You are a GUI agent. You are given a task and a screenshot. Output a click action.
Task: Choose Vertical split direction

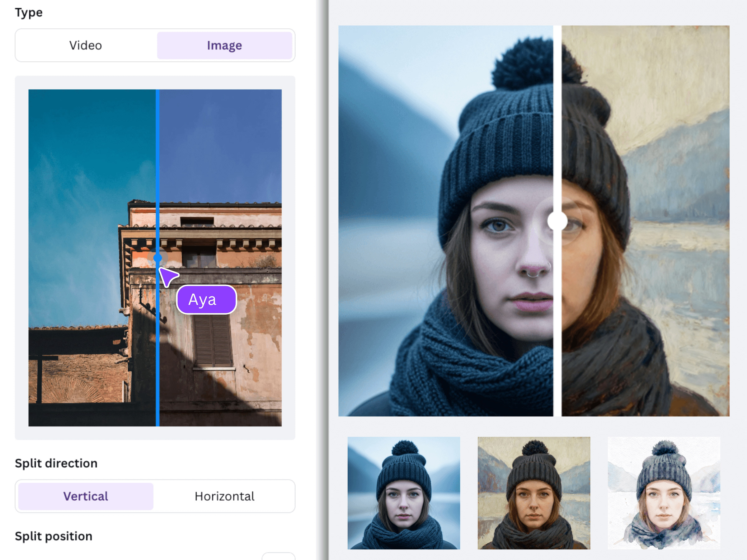pos(86,496)
